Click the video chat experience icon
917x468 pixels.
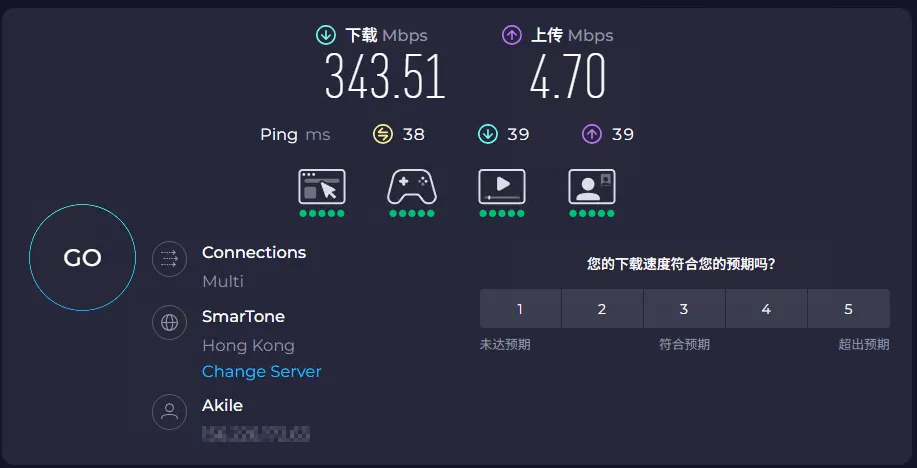click(x=592, y=187)
